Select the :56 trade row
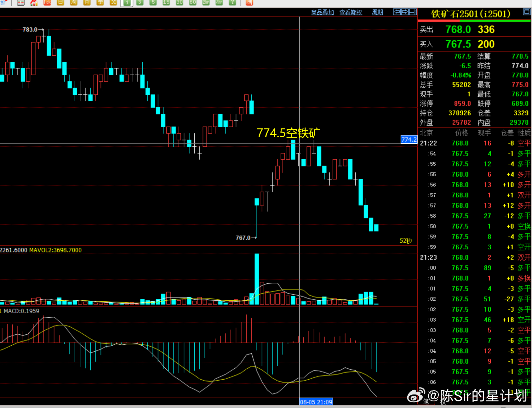This screenshot has width=532, height=408. pos(474,185)
